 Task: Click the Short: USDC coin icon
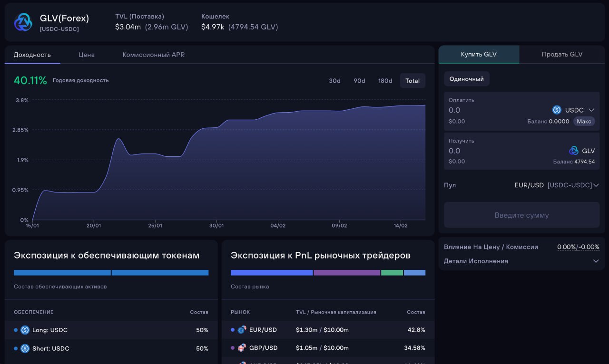(x=25, y=348)
